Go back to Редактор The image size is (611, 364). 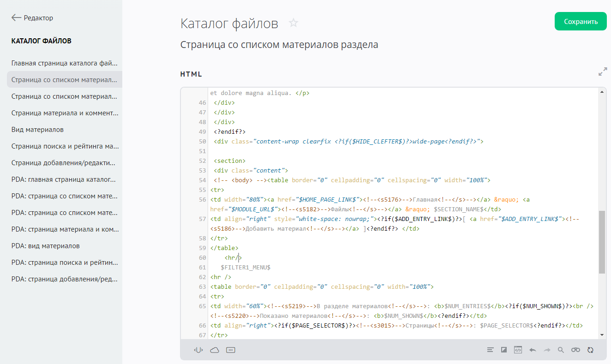pyautogui.click(x=32, y=18)
